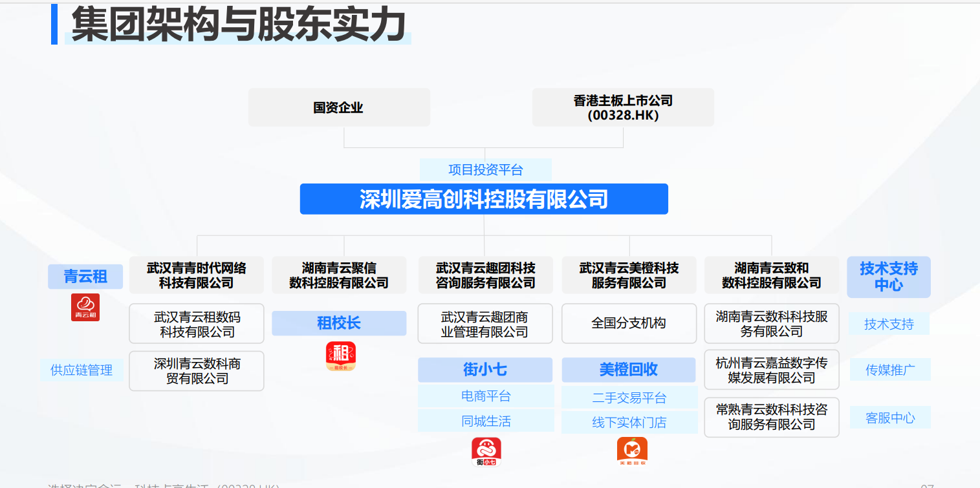
Task: Click the 街小七 blue label
Action: [485, 370]
